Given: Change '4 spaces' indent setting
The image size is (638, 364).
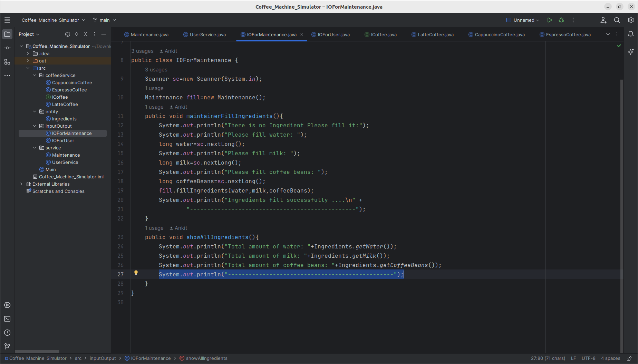Looking at the screenshot, I should point(611,358).
